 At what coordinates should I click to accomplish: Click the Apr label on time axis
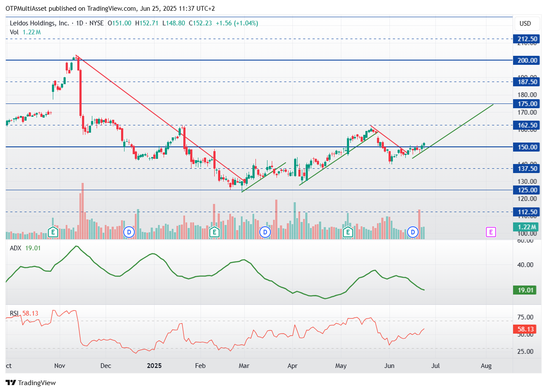[292, 366]
